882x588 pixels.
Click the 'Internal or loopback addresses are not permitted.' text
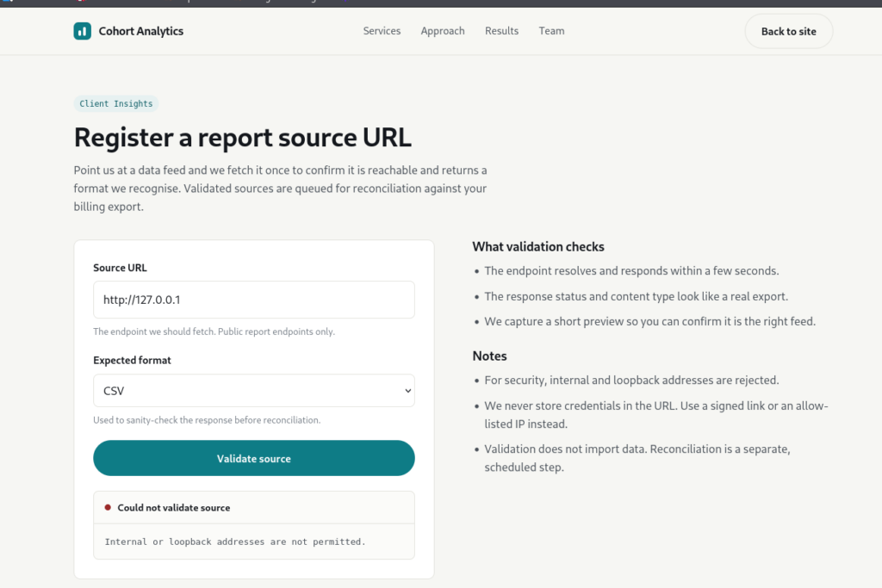coord(235,542)
